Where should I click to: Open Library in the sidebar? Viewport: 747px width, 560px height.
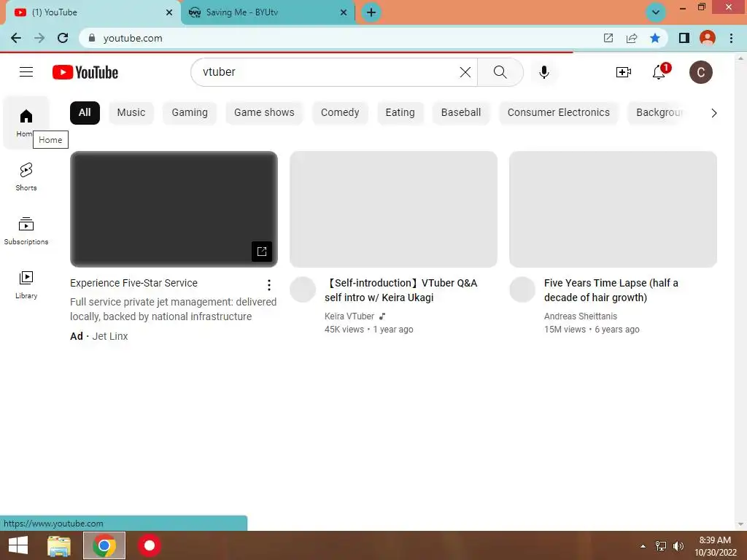(x=26, y=285)
